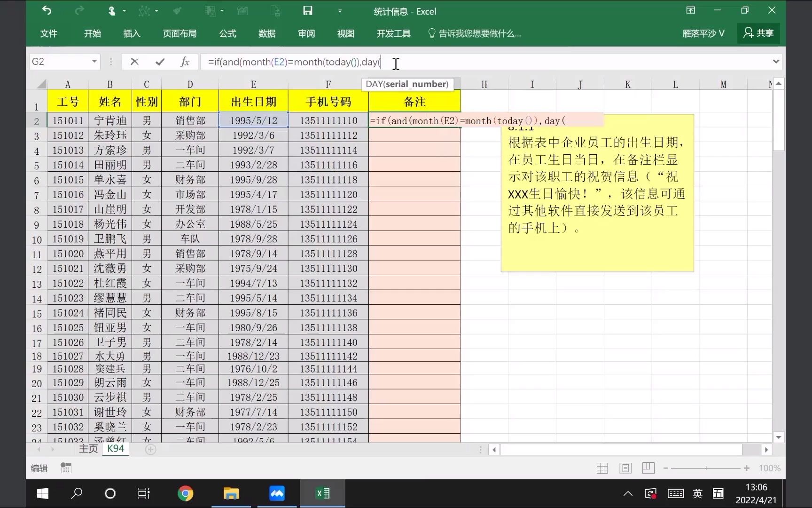
Task: Open Insert Function fx dialog
Action: click(185, 62)
